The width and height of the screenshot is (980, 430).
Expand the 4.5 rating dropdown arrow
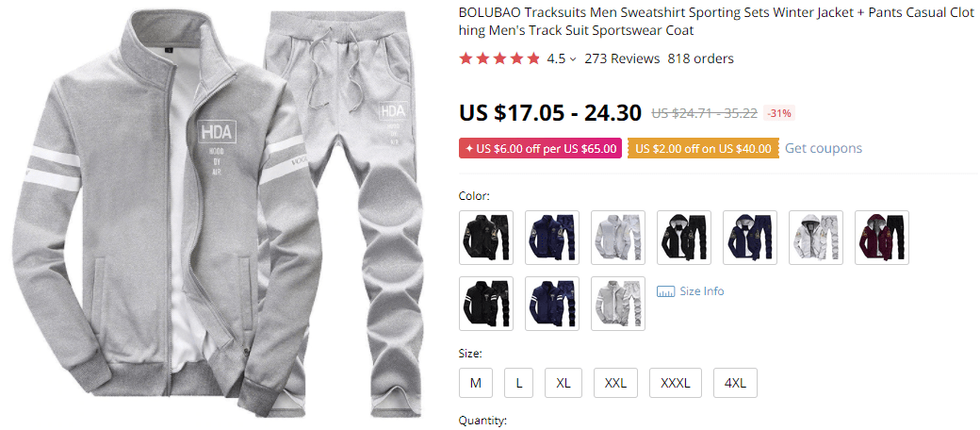(x=573, y=59)
